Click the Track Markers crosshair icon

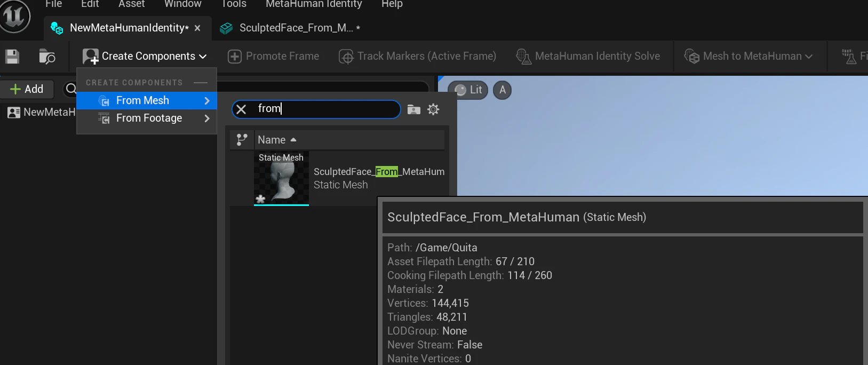click(346, 57)
